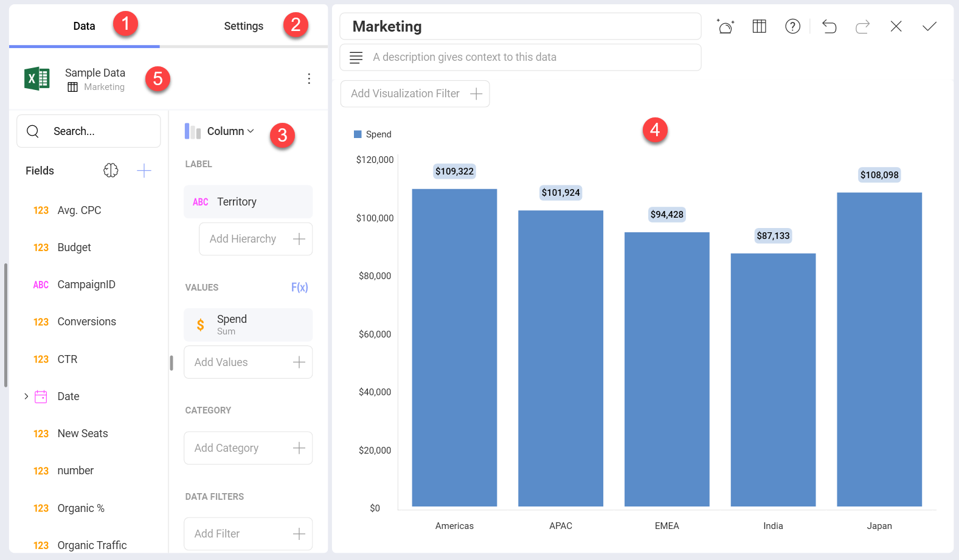
Task: Confirm changes with the checkmark icon
Action: point(929,26)
